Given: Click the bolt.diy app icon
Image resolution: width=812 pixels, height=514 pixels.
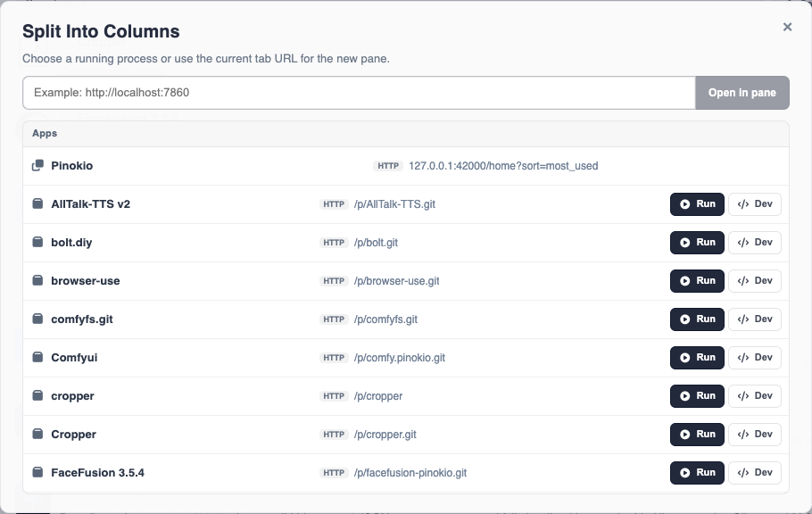Looking at the screenshot, I should pyautogui.click(x=37, y=242).
